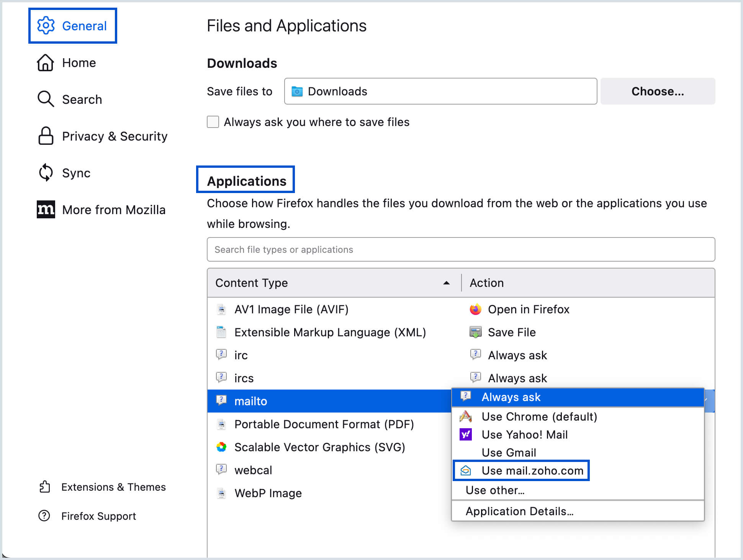Open the Firefox Support link
743x560 pixels.
pyautogui.click(x=98, y=516)
